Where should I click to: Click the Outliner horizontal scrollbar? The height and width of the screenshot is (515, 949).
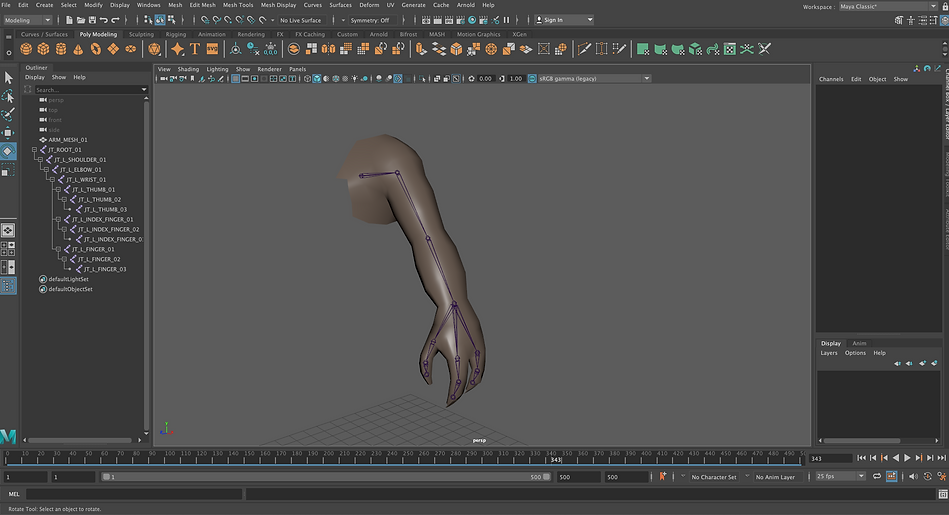pyautogui.click(x=80, y=440)
